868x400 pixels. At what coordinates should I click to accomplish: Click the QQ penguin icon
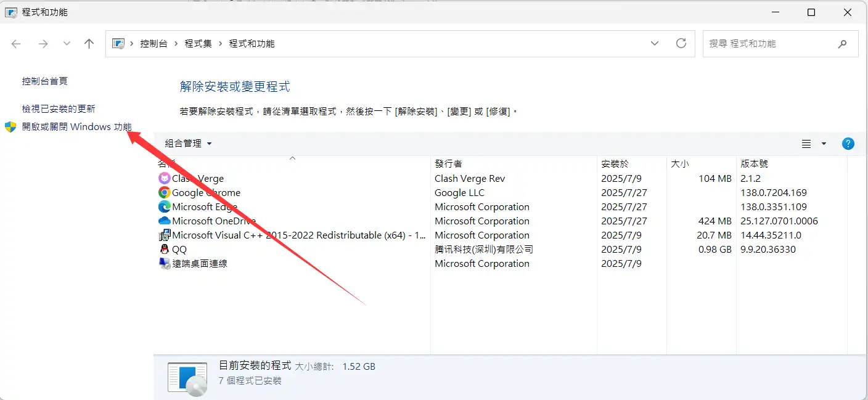[164, 249]
